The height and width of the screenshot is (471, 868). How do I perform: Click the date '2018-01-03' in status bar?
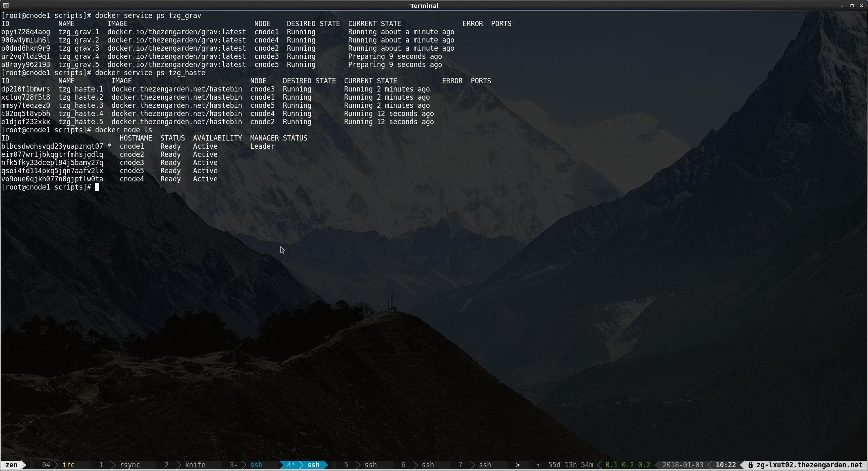coord(683,465)
